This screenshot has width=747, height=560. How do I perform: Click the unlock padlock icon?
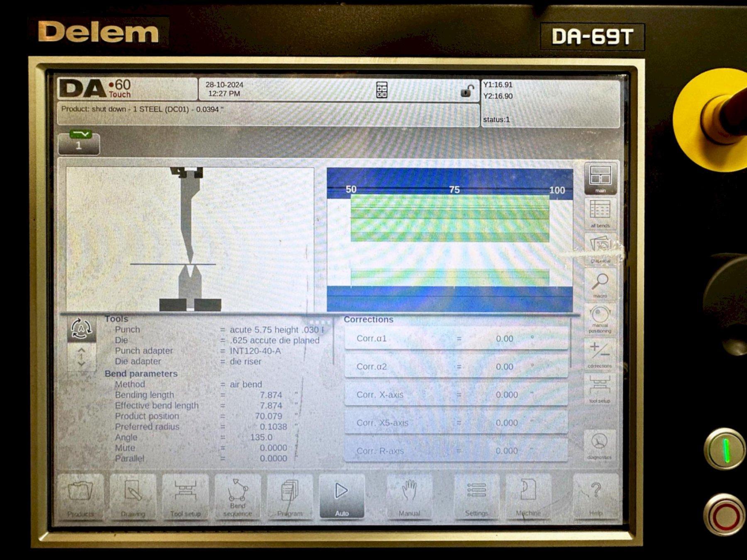[467, 91]
